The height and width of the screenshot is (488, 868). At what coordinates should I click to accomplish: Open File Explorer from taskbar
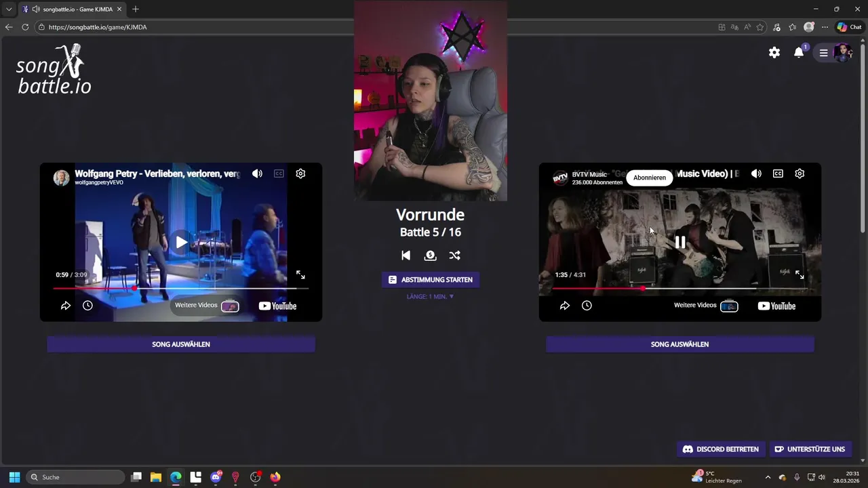[156, 477]
